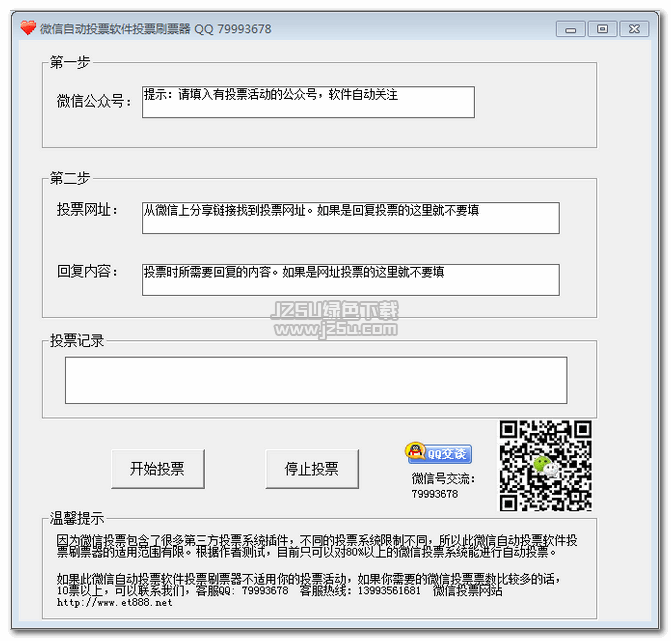
Task: Click the 微信公众号: label
Action: (94, 102)
